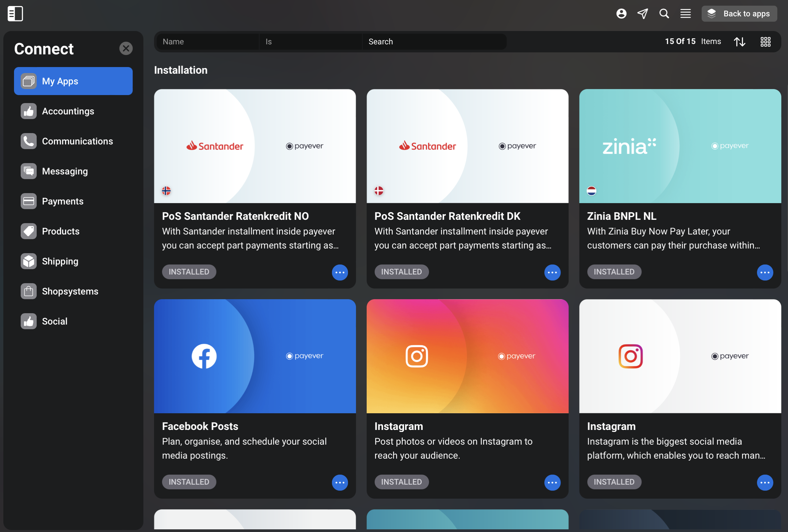Viewport: 788px width, 532px height.
Task: Click the Denmark flag icon
Action: pos(379,191)
